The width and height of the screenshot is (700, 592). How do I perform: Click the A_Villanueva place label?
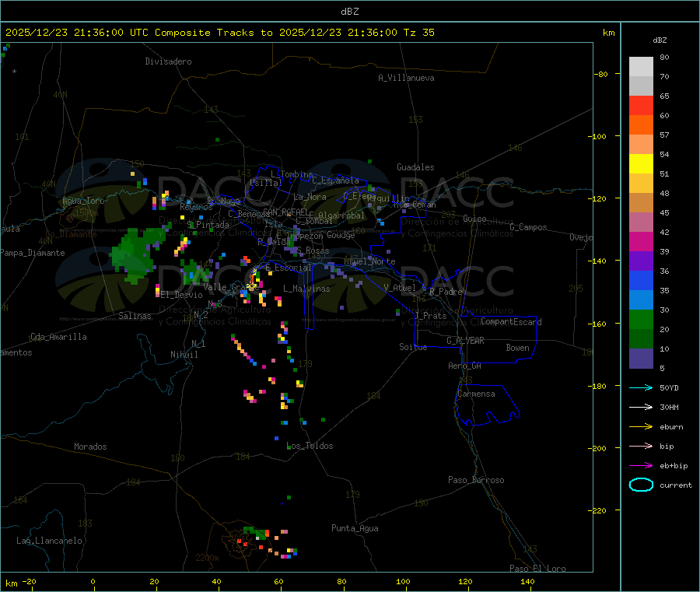(406, 78)
